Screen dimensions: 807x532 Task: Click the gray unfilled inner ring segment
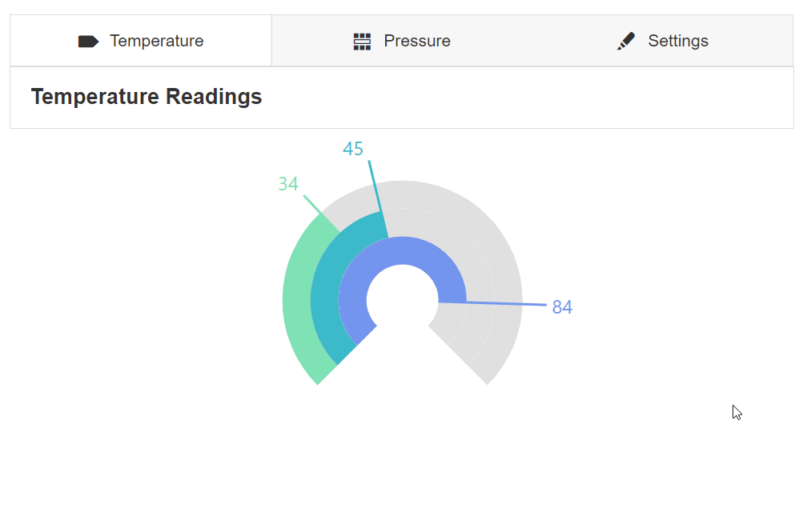450,318
